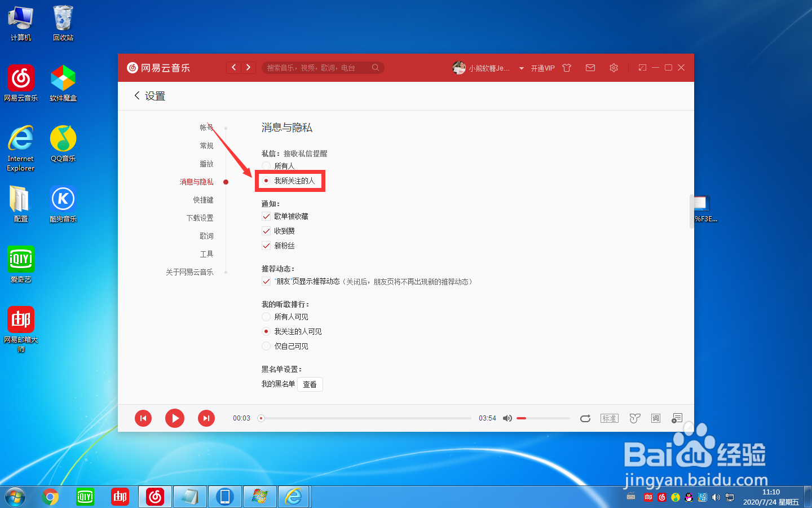The height and width of the screenshot is (508, 812).
Task: Choose 所有人可见 for listening ranking
Action: pos(266,317)
